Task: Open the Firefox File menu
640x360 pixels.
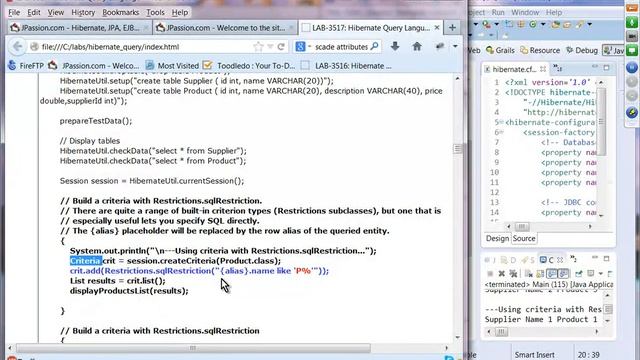Action: click(14, 12)
